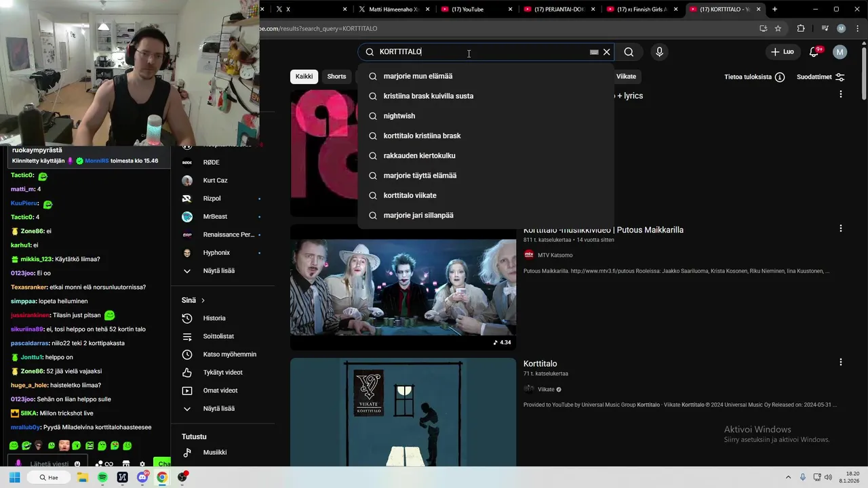Screen dimensions: 868x488
Task: Open the Tietoa tuloksista info icon
Action: [780, 77]
